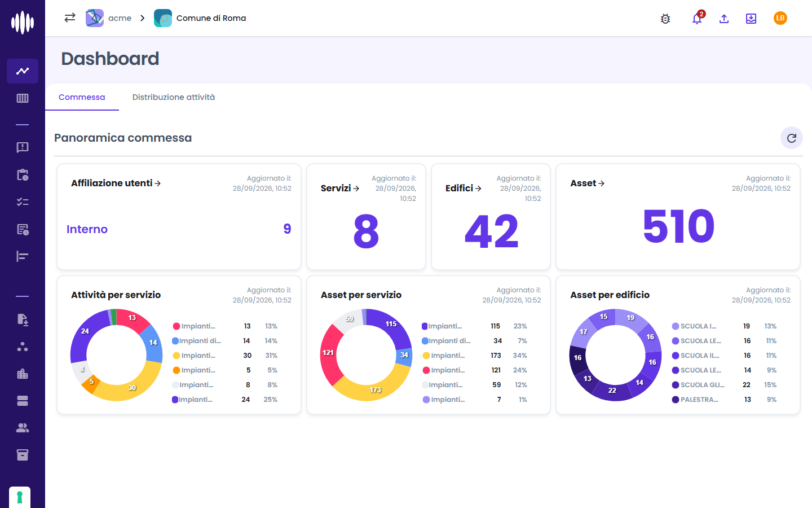Open the notifications bell
This screenshot has width=812, height=508.
[697, 19]
